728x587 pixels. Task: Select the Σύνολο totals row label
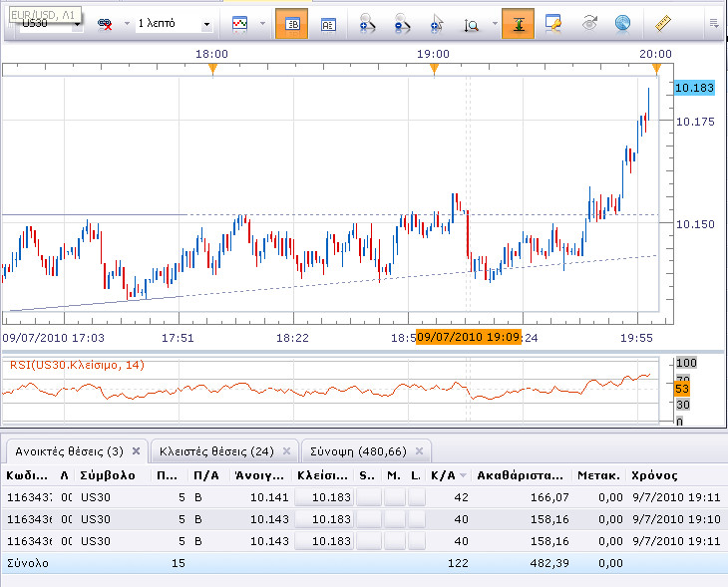[28, 563]
